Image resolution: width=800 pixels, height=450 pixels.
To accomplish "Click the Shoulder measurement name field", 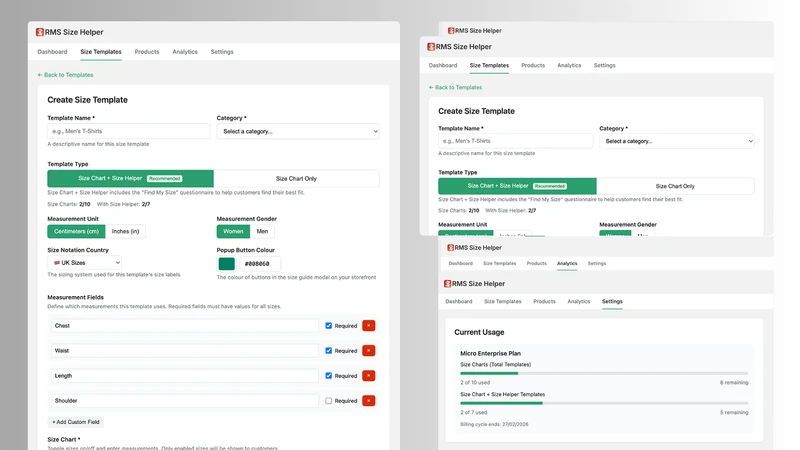I will pyautogui.click(x=185, y=401).
